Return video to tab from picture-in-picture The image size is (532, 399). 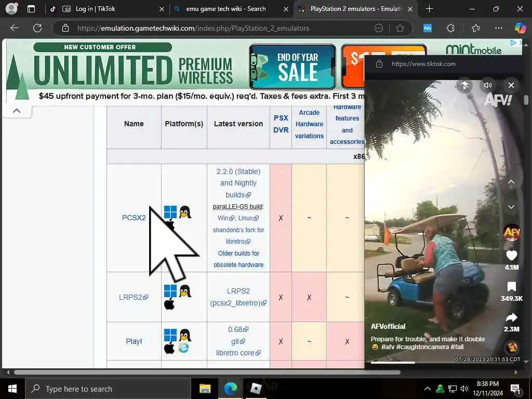pos(464,85)
